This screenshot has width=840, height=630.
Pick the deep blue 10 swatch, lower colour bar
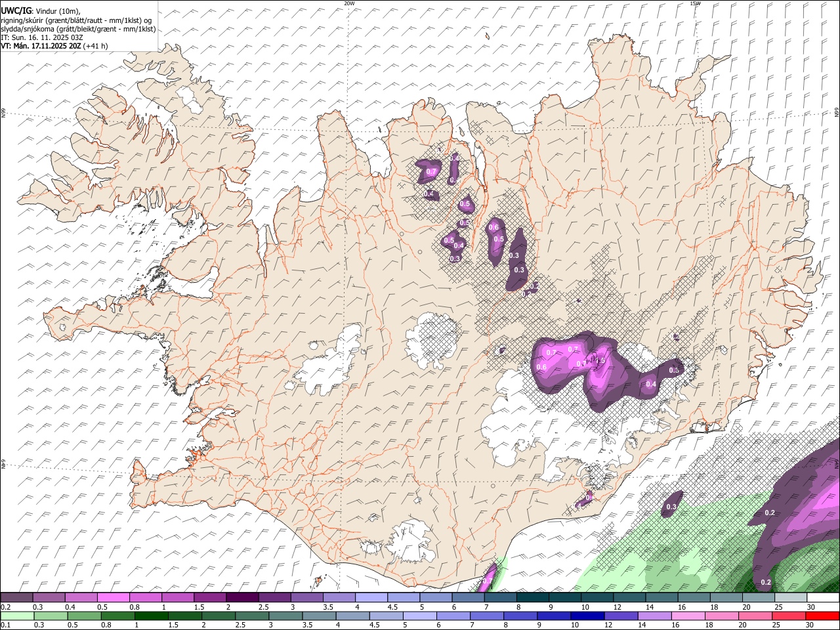click(588, 616)
